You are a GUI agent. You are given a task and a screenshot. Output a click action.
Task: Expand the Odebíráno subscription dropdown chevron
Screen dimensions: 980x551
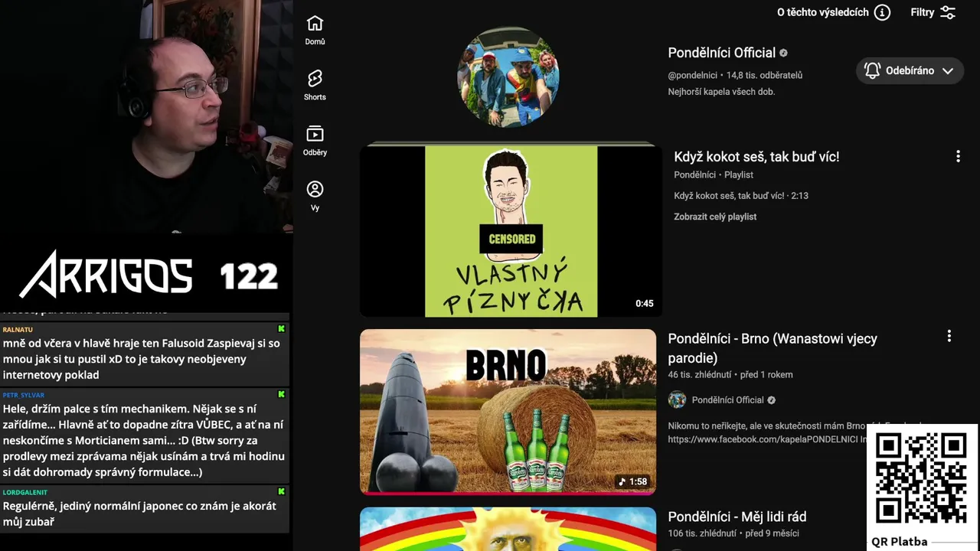tap(948, 70)
